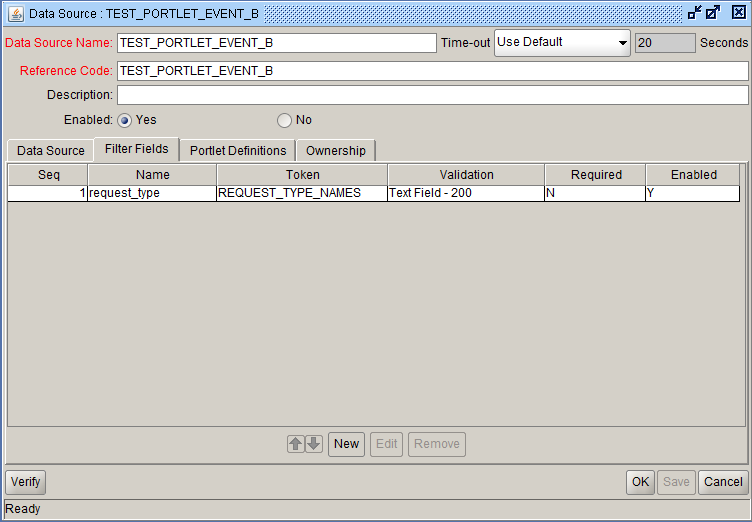Click the maximize window icon in title bar
752x522 pixels.
(714, 13)
